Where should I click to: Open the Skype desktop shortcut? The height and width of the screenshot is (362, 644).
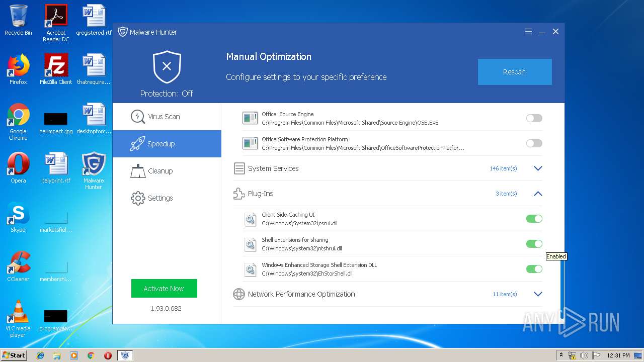click(18, 217)
